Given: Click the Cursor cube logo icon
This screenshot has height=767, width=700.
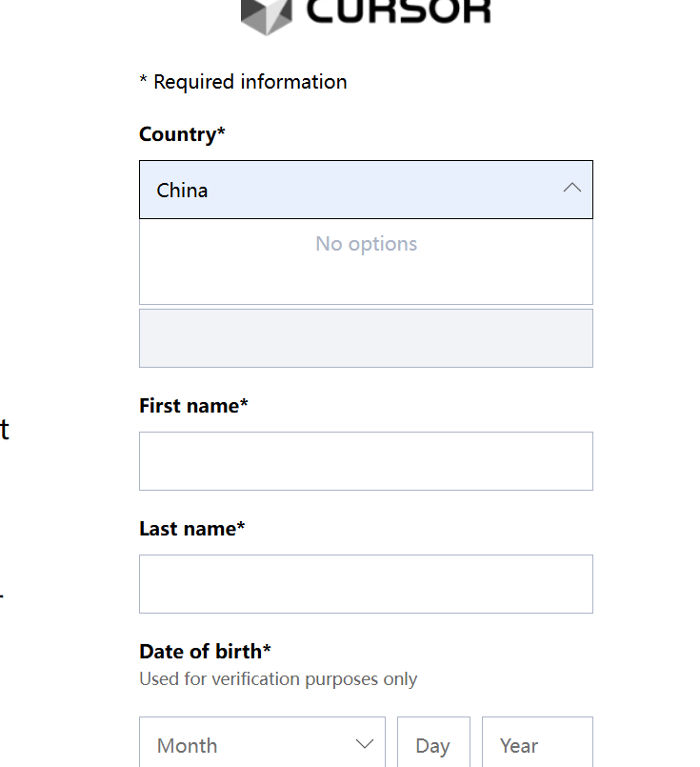Looking at the screenshot, I should point(266,15).
